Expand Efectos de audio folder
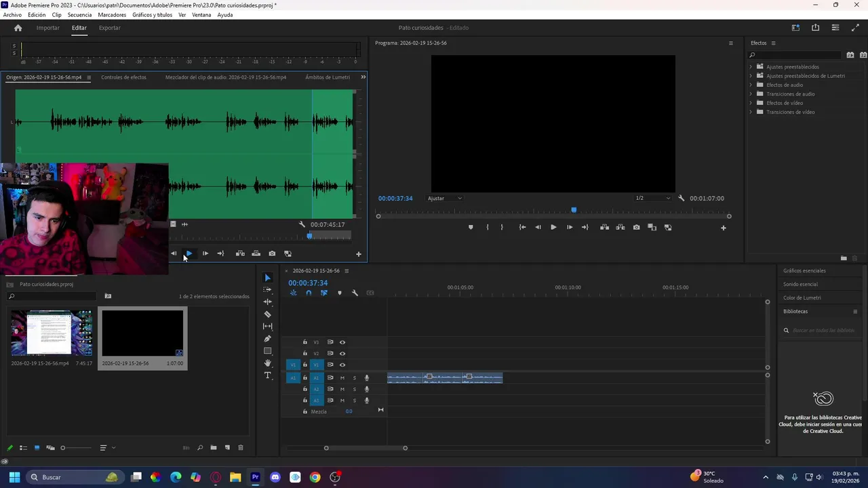Screen dimensions: 868x488 click(x=751, y=85)
